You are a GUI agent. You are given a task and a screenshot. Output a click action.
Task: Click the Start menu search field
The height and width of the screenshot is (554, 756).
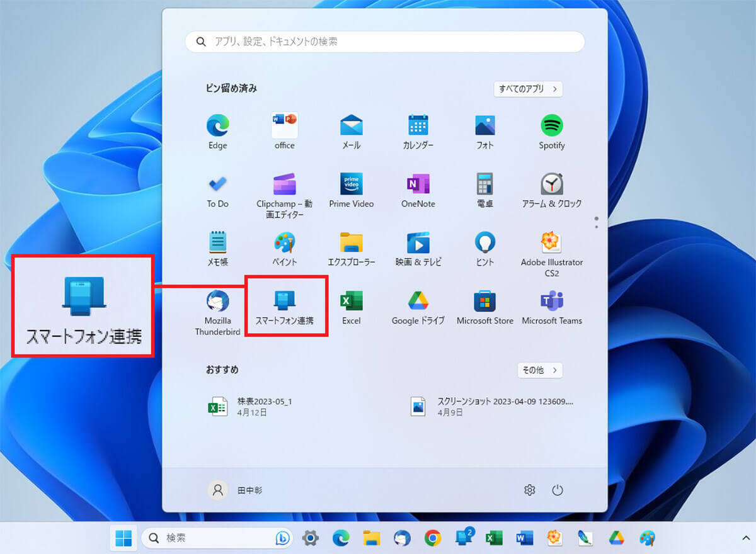tap(385, 42)
